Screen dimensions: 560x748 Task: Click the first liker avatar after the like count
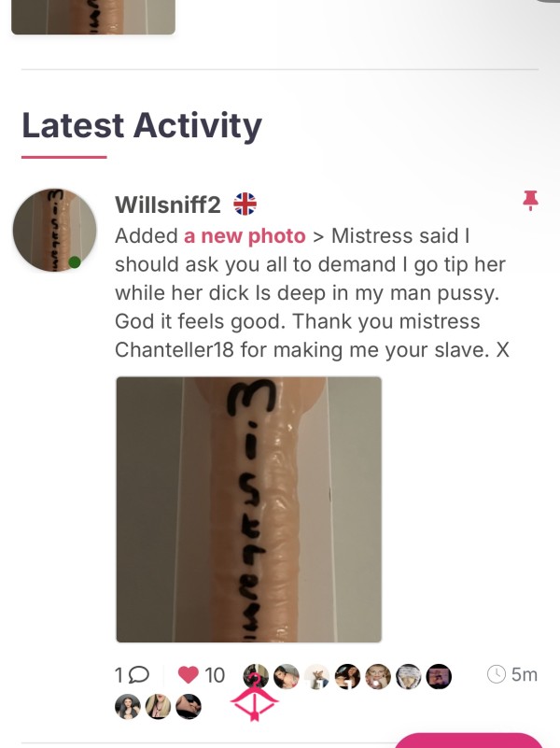tap(256, 676)
